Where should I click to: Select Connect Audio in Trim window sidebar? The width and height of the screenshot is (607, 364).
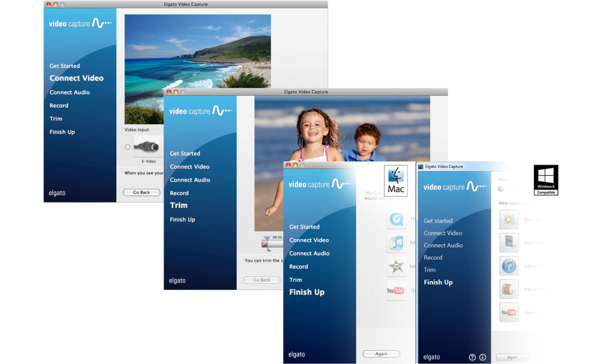pyautogui.click(x=190, y=180)
